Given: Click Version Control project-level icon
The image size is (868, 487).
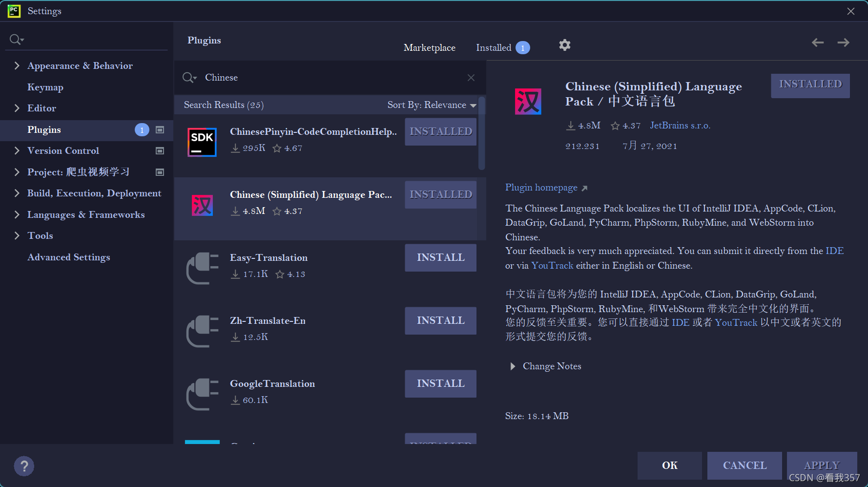Looking at the screenshot, I should 160,151.
